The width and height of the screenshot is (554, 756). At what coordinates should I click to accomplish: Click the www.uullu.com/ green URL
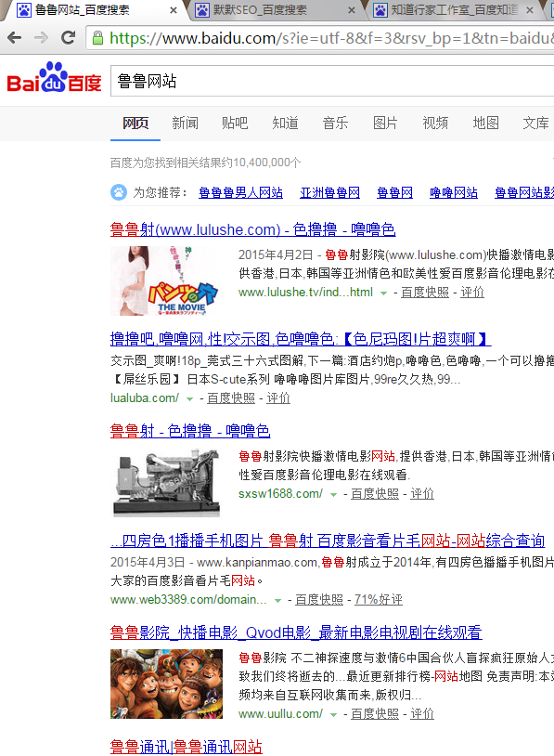(x=280, y=714)
